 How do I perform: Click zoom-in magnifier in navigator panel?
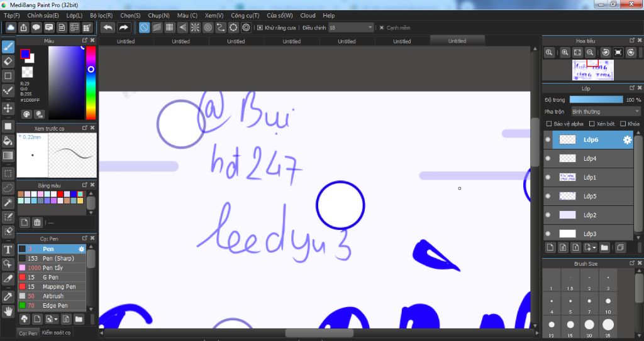pos(565,53)
